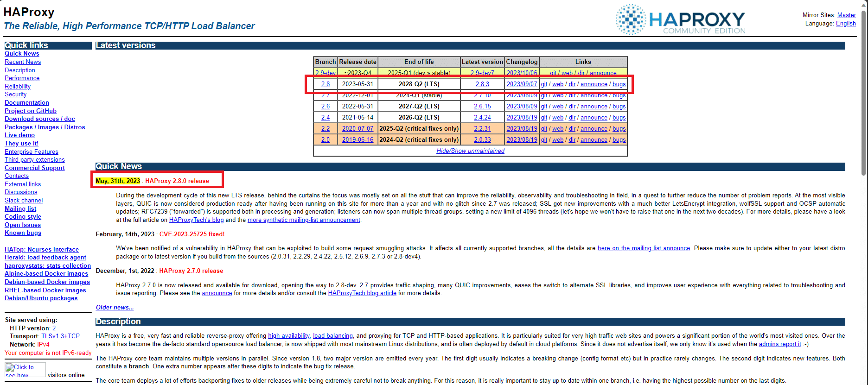
Task: Open the Documentation sidebar link
Action: click(x=27, y=102)
